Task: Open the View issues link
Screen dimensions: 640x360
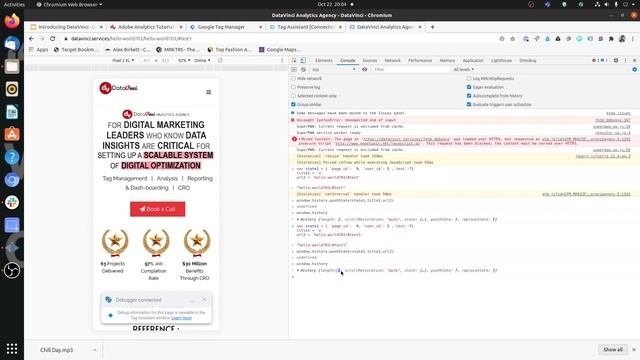Action: pos(618,113)
